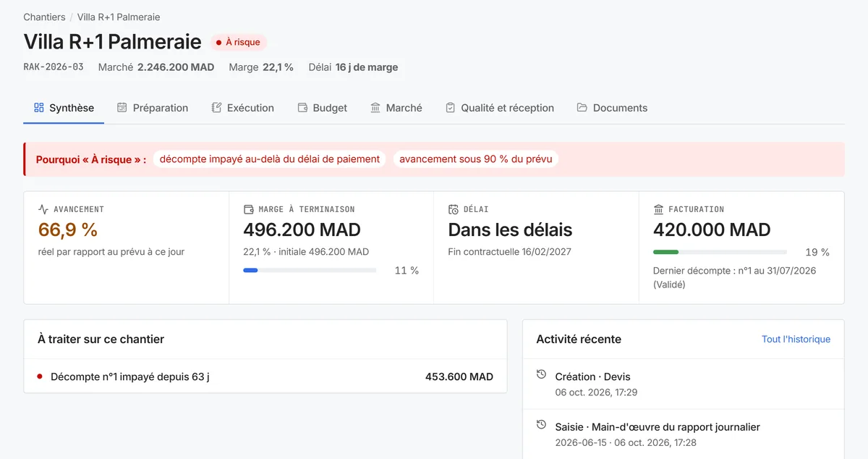Click the 496.200 MAD margin value
This screenshot has height=459, width=868.
tap(302, 230)
